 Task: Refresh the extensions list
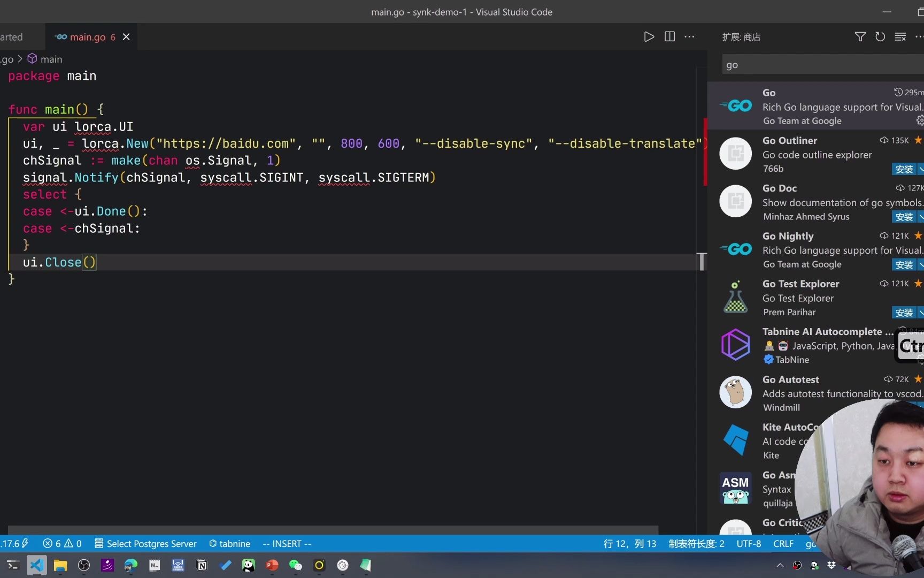click(880, 36)
